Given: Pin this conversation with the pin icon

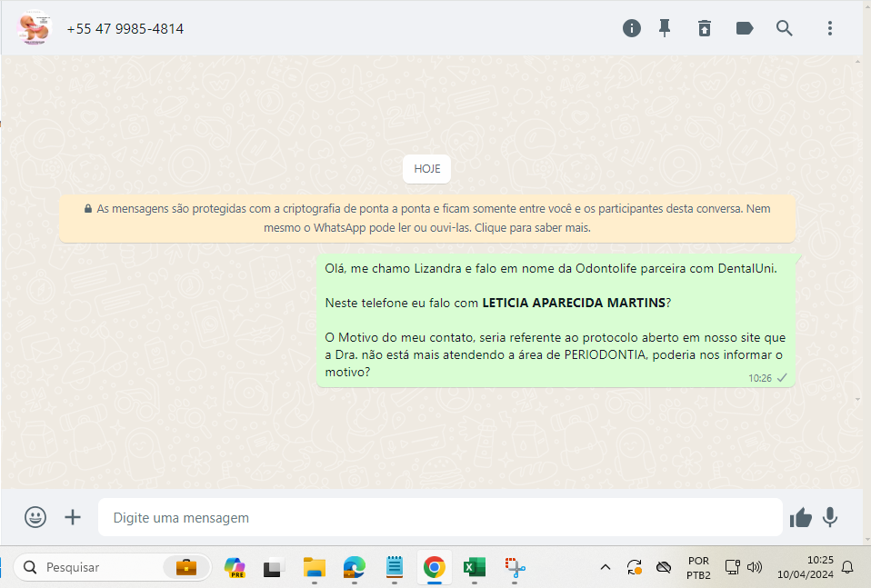Looking at the screenshot, I should tap(665, 28).
